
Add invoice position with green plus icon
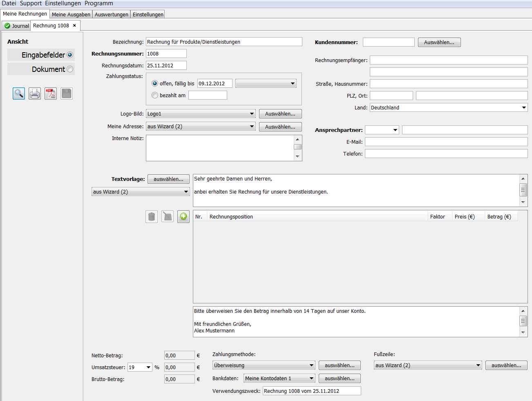pyautogui.click(x=183, y=216)
